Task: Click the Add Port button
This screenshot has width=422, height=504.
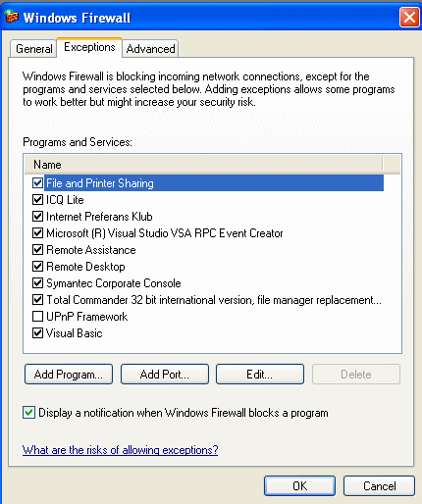Action: pos(165,375)
